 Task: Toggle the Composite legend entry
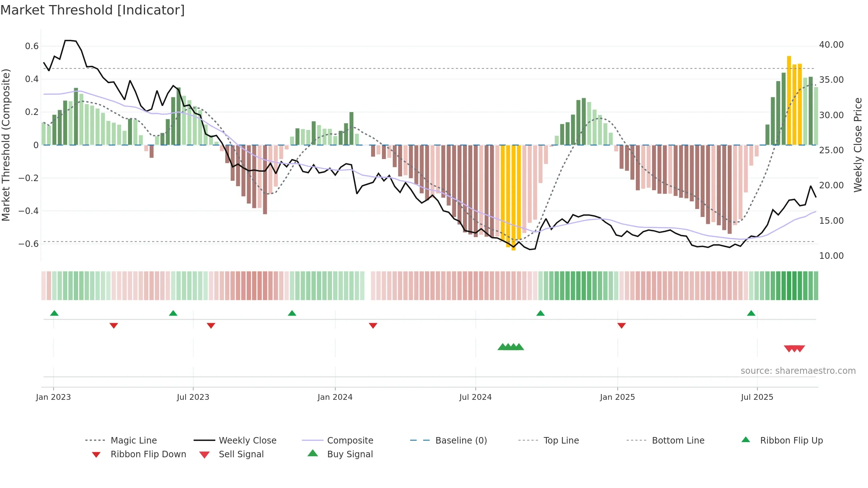tap(338, 440)
